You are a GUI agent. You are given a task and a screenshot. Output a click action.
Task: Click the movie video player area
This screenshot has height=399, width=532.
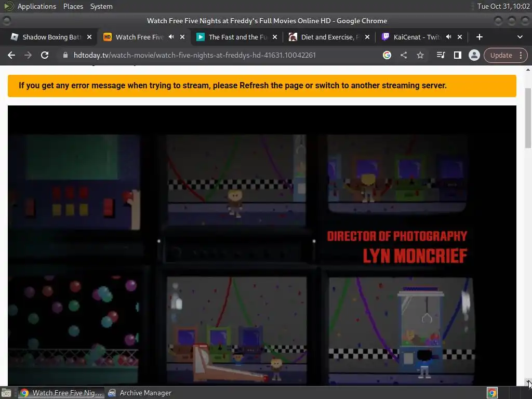262,245
